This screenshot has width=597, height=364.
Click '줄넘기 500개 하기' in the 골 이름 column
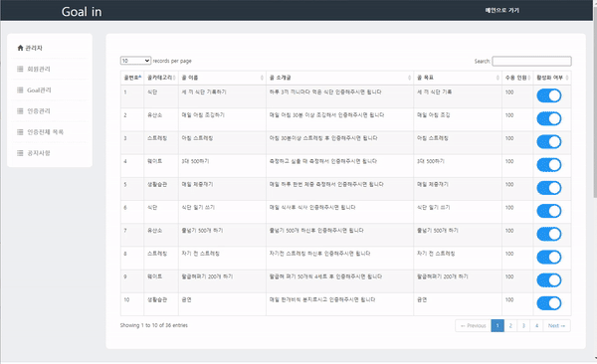coord(202,231)
